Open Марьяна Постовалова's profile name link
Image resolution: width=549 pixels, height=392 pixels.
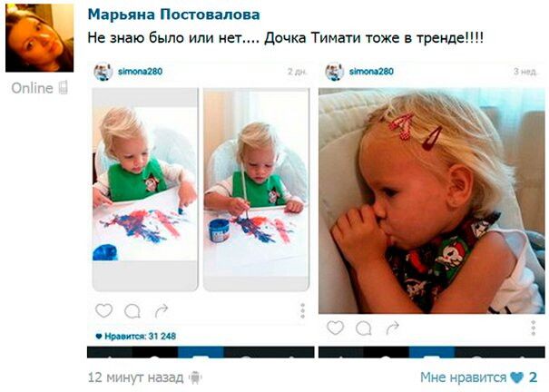coord(173,15)
